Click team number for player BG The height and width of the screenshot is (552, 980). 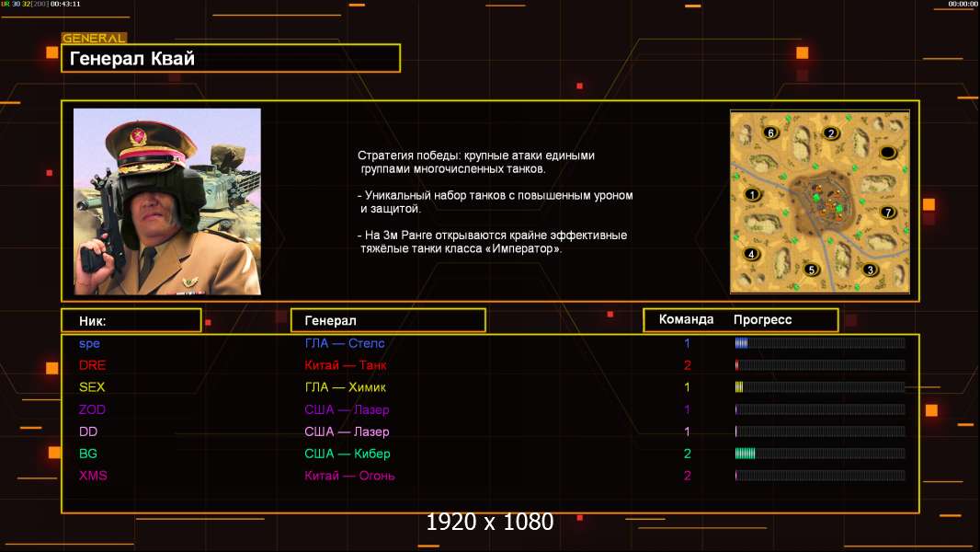687,454
